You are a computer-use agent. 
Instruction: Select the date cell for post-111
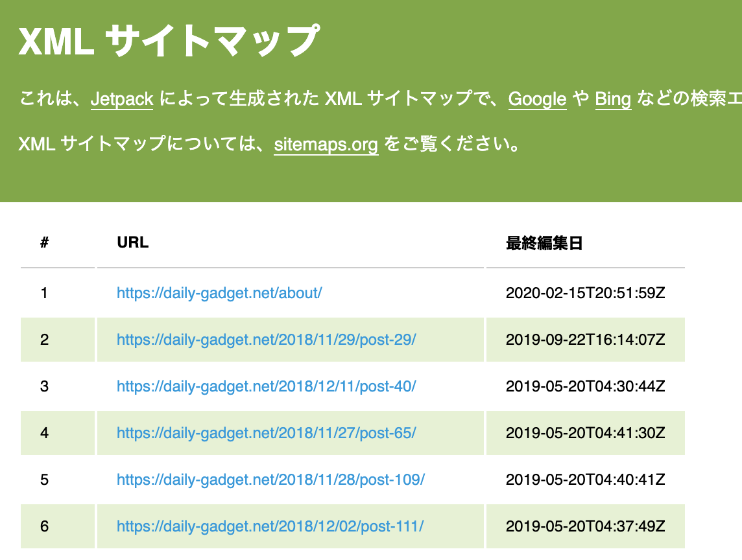586,526
